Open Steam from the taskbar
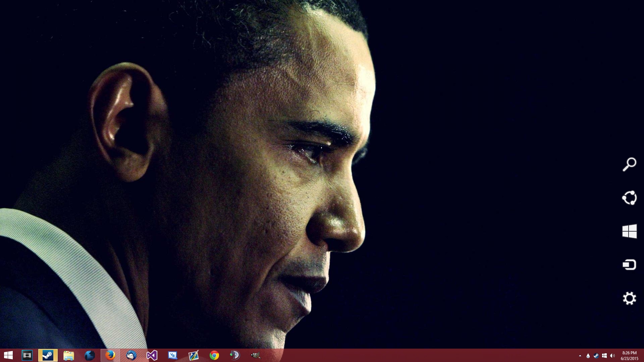 (x=48, y=355)
